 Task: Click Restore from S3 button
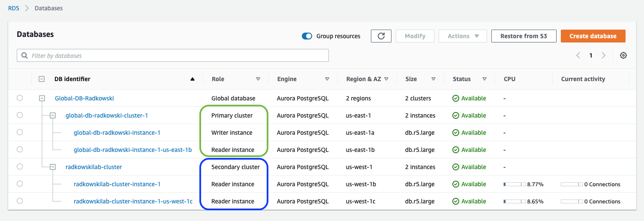pyautogui.click(x=524, y=36)
